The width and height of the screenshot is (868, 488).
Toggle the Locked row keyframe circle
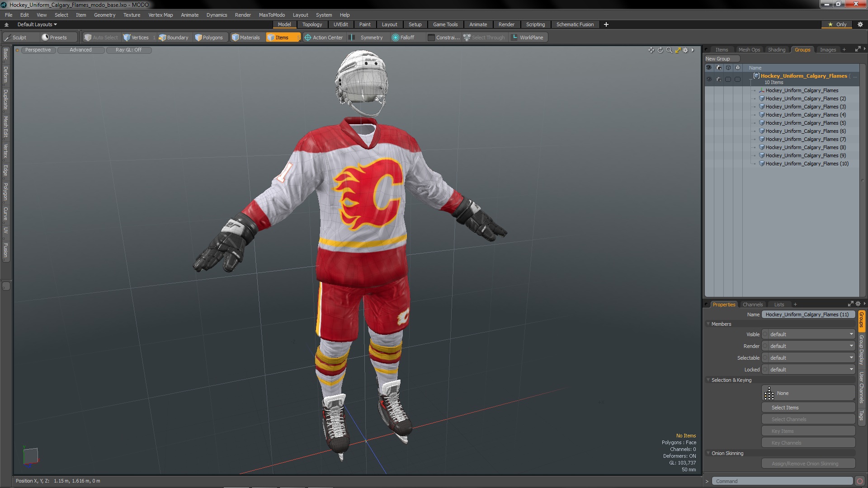[x=765, y=370]
